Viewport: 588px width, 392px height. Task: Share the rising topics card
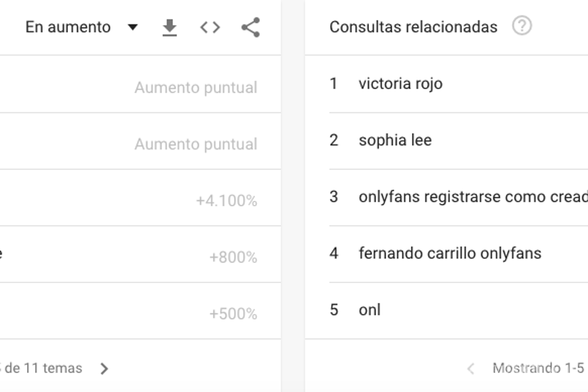click(x=250, y=27)
